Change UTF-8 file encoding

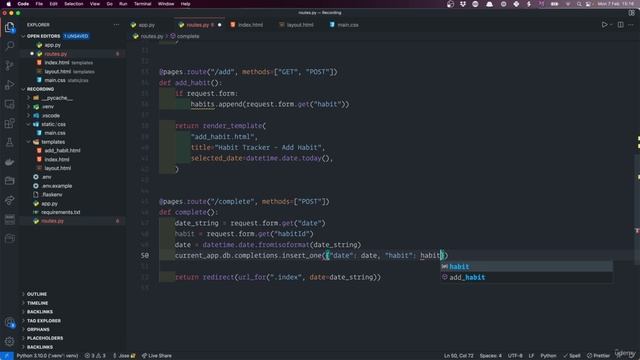click(x=515, y=356)
